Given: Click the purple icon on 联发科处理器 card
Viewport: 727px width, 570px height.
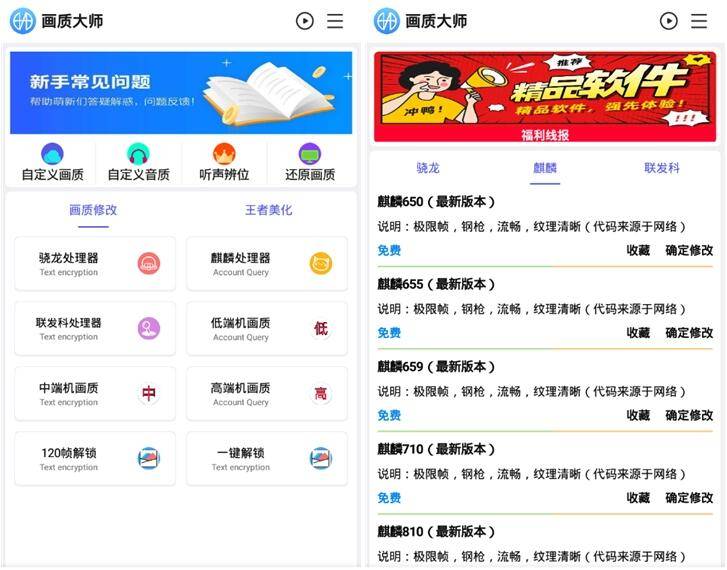Looking at the screenshot, I should click(149, 328).
